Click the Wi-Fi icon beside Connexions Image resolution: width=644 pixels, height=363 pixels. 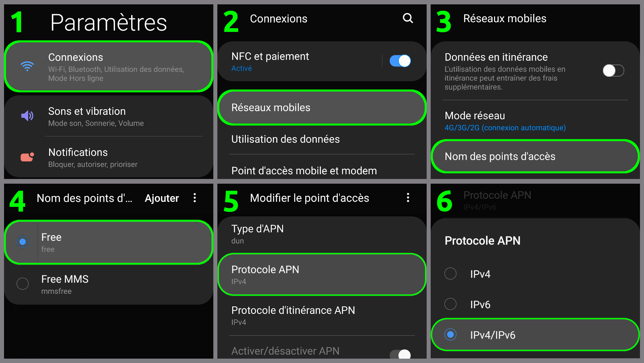27,66
